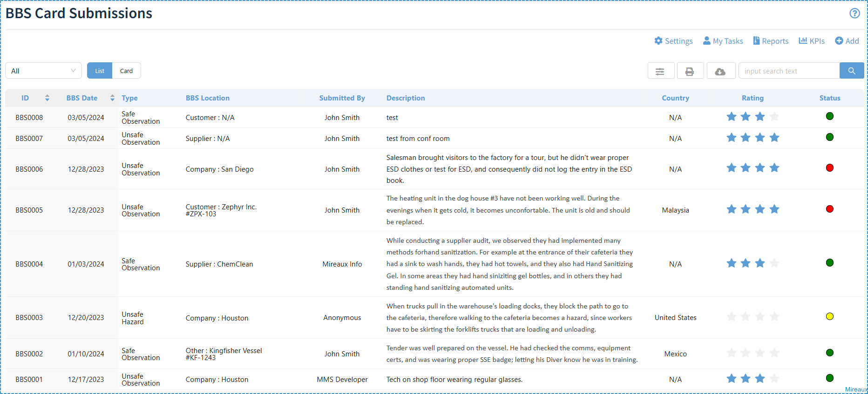Click 'Customer : Zephyr Inc. #ZPX-103' location
This screenshot has width=868, height=394.
(221, 210)
